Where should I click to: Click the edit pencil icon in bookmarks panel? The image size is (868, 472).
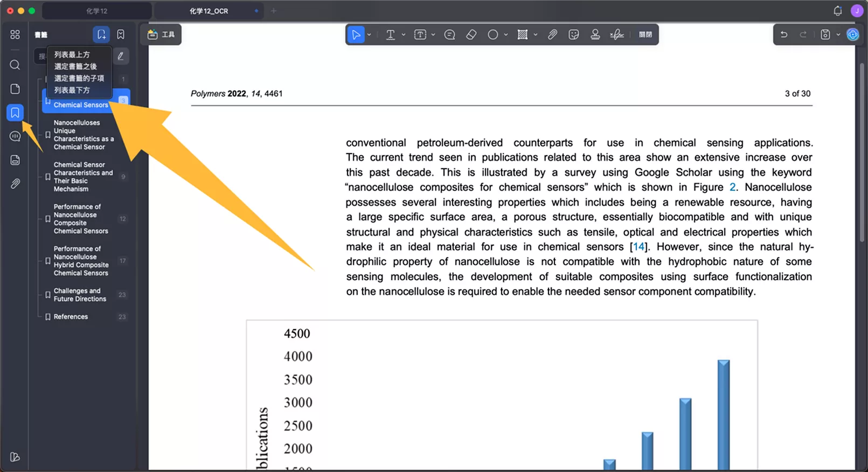tap(121, 56)
